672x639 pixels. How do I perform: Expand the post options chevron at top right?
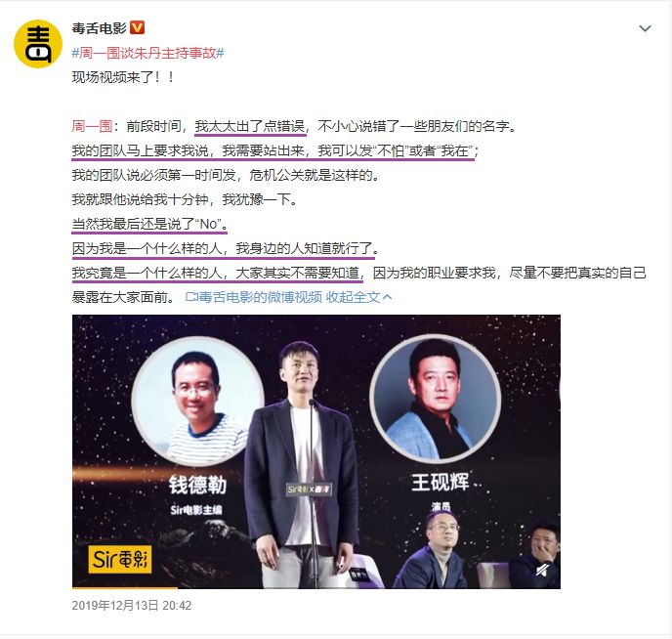(x=645, y=28)
